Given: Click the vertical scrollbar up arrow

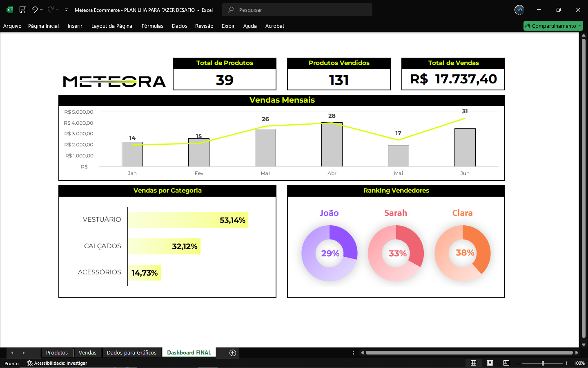Looking at the screenshot, I should [x=584, y=36].
